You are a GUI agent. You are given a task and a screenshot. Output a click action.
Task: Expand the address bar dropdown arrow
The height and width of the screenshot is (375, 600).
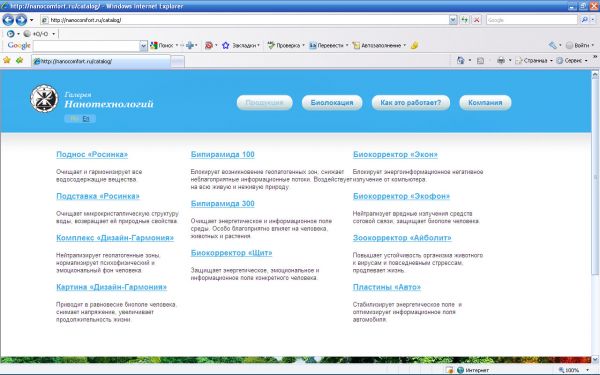click(453, 20)
